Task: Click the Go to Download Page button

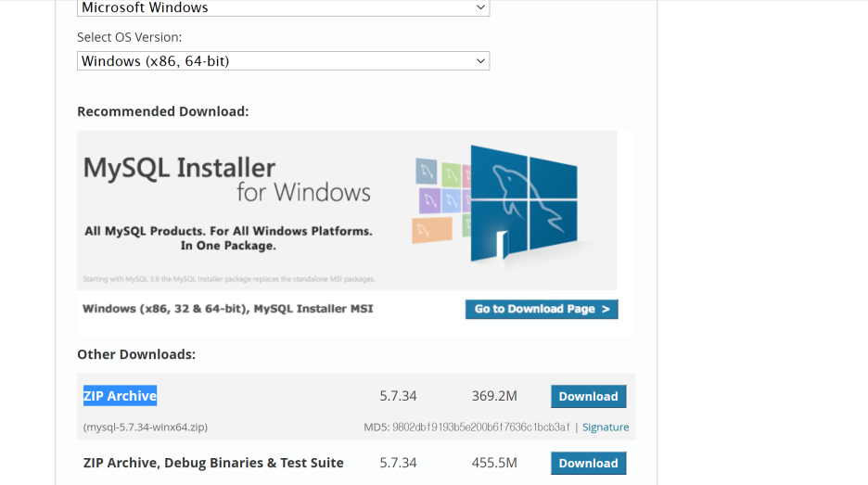Action: click(x=542, y=309)
